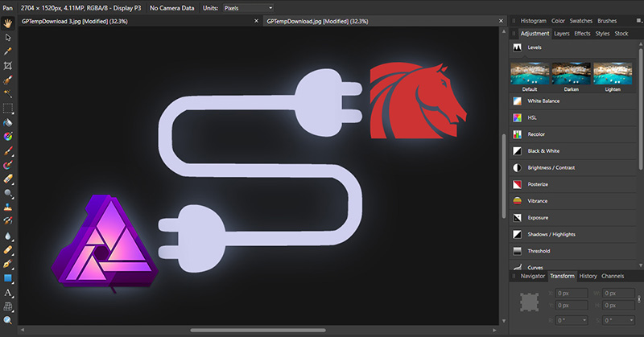Select the Zoom magnifier tool

pyautogui.click(x=8, y=321)
